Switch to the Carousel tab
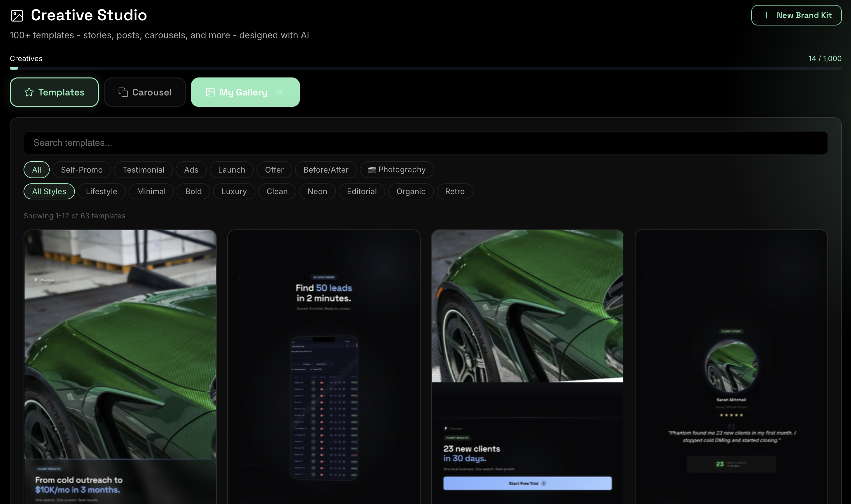The width and height of the screenshot is (851, 504). (x=145, y=92)
